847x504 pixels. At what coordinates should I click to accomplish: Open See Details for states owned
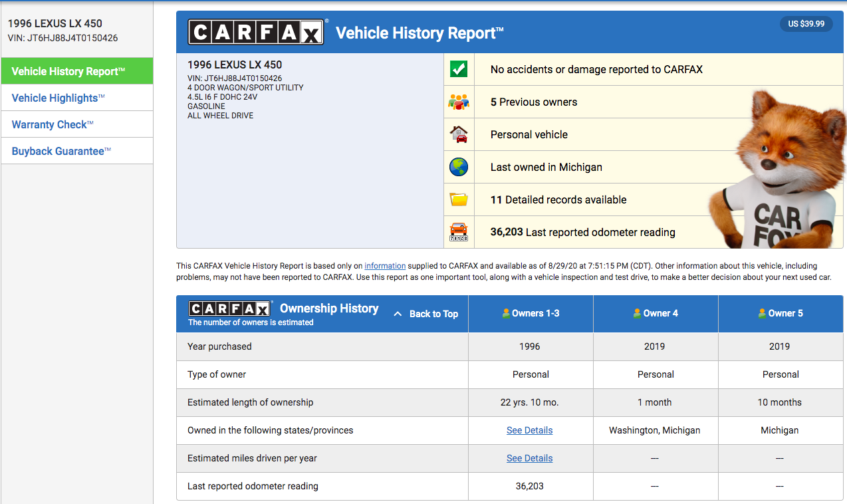(530, 430)
